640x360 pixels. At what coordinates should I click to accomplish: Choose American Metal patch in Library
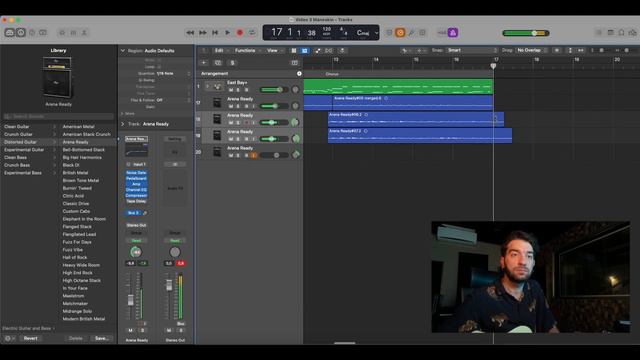[78, 127]
